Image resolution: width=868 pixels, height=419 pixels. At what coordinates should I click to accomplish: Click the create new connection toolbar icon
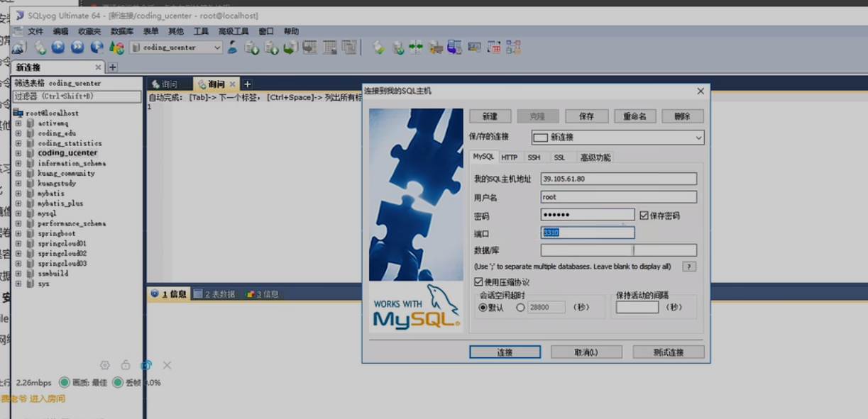coord(20,48)
